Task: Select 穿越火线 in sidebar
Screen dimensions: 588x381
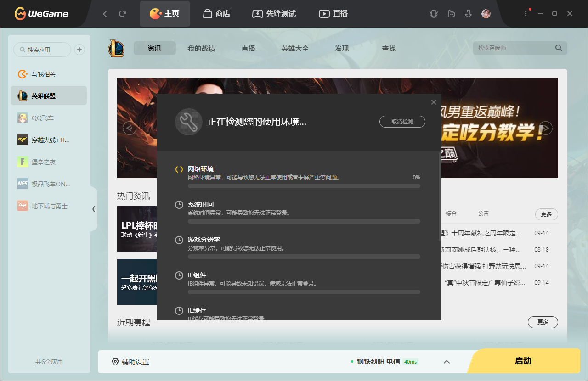Action: (x=49, y=140)
